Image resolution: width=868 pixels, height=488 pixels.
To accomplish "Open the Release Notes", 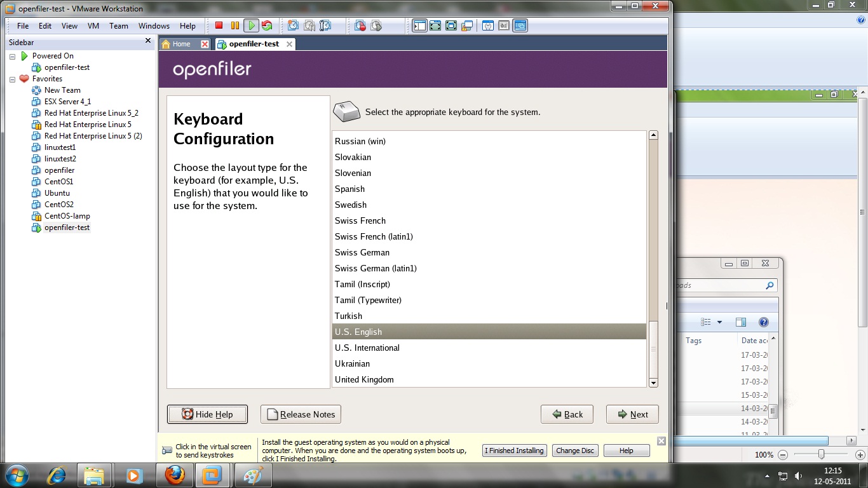I will tap(301, 414).
